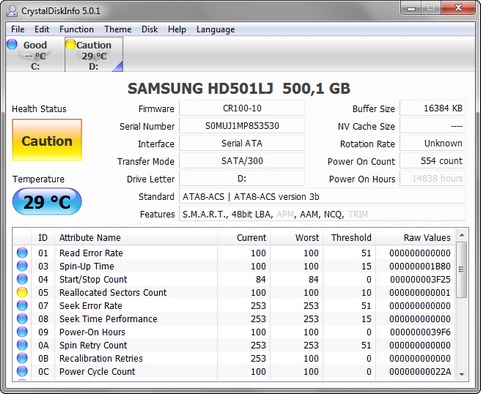Click the blue status orb for Start/Stop Count
Image resolution: width=481 pixels, height=394 pixels.
(x=22, y=279)
